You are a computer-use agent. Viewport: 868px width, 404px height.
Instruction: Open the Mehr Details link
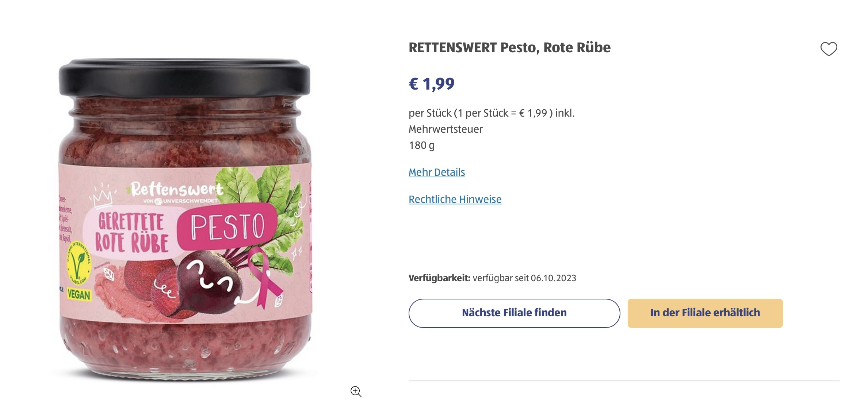point(437,172)
